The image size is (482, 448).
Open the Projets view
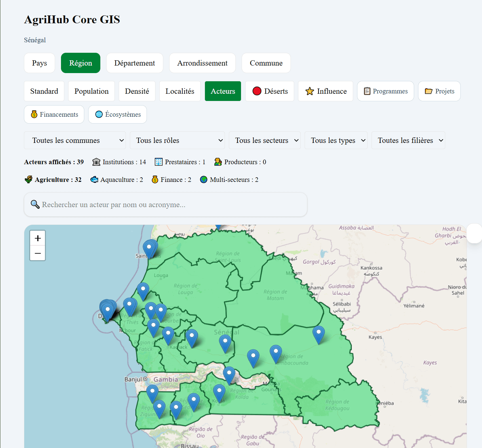(x=439, y=91)
